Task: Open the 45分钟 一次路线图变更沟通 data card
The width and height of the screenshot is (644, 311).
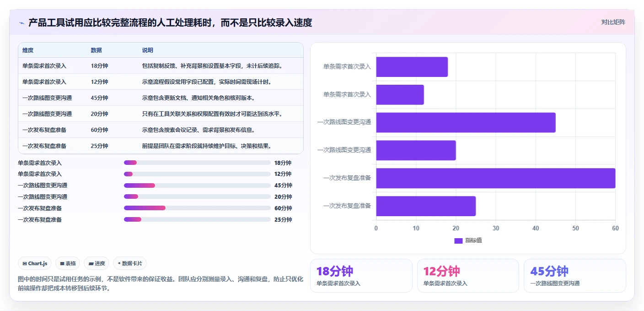Action: 574,276
